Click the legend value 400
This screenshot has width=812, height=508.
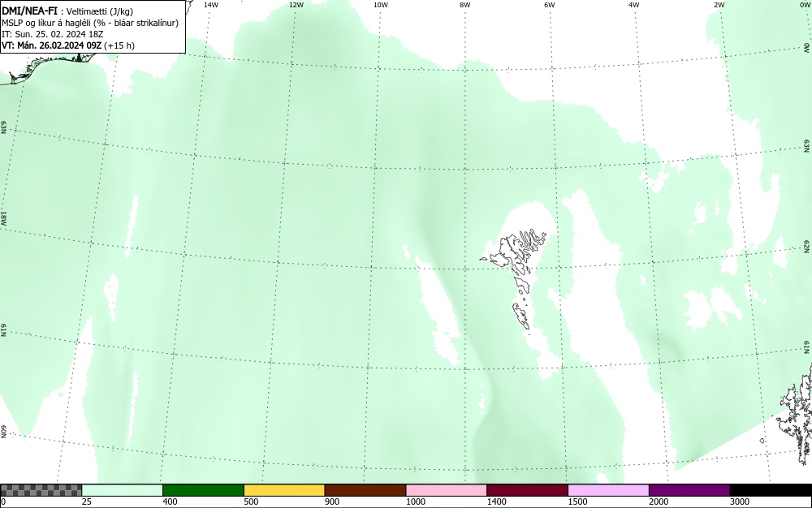170,502
